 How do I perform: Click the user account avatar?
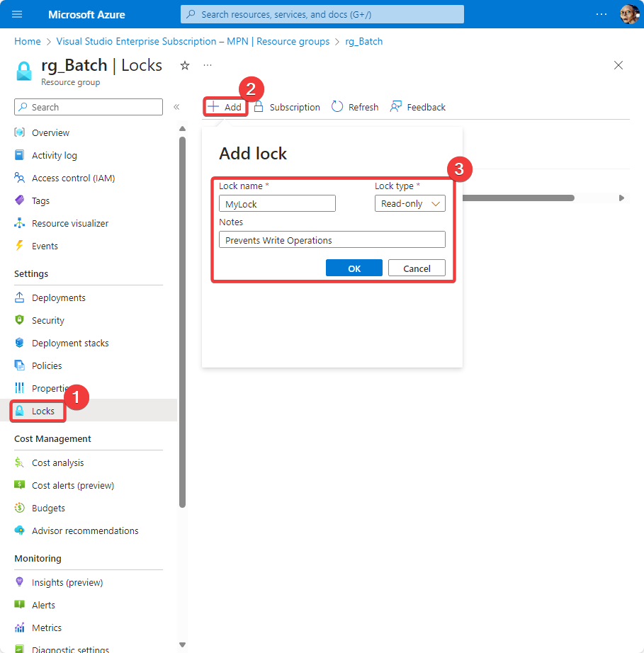[x=628, y=14]
